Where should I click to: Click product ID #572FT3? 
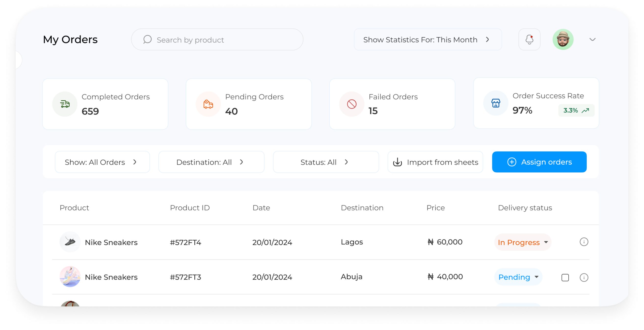point(185,277)
